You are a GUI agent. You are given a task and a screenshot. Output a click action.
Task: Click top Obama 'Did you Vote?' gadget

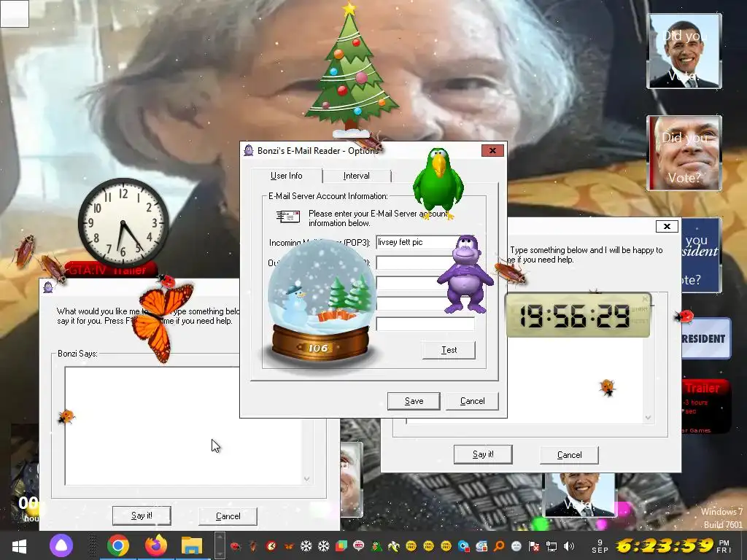click(x=684, y=51)
